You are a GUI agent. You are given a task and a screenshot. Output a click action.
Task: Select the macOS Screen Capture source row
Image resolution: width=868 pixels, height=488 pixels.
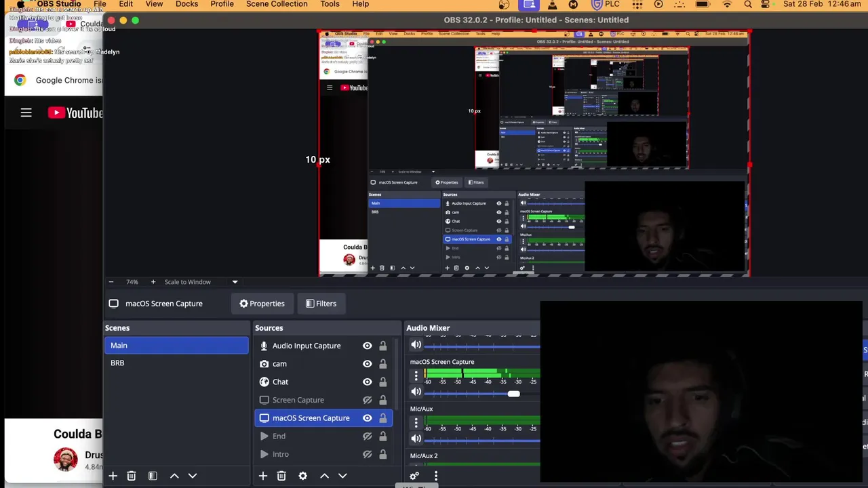323,418
